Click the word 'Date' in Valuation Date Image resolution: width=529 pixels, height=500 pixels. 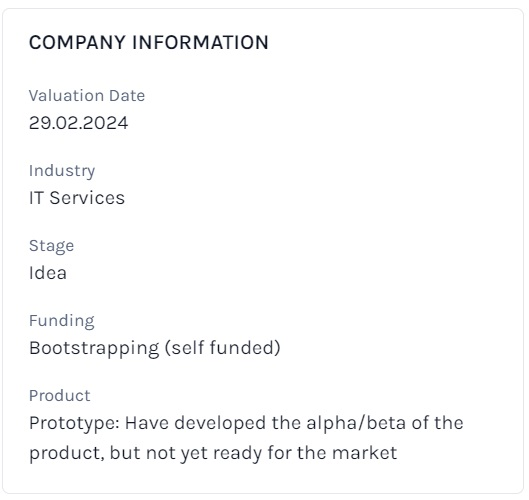click(127, 95)
